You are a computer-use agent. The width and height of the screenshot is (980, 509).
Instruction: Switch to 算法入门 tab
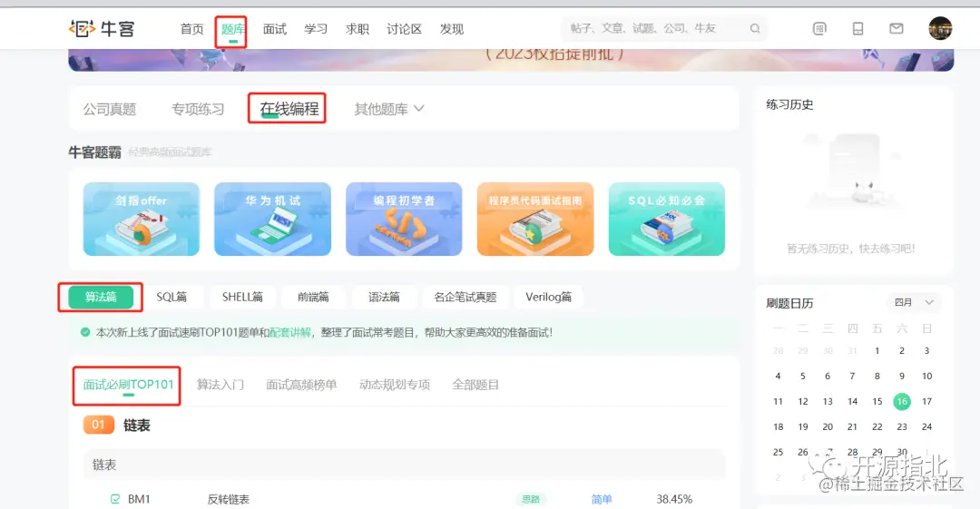[x=220, y=385]
